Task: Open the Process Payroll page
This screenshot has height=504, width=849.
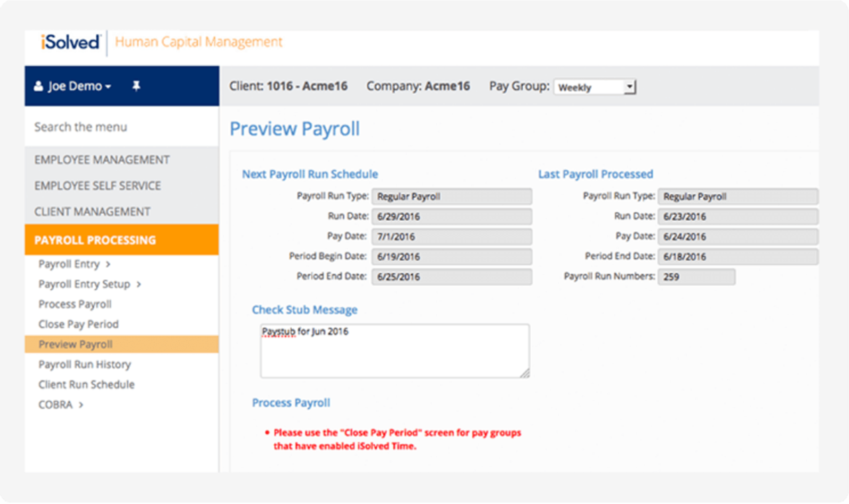Action: point(74,304)
